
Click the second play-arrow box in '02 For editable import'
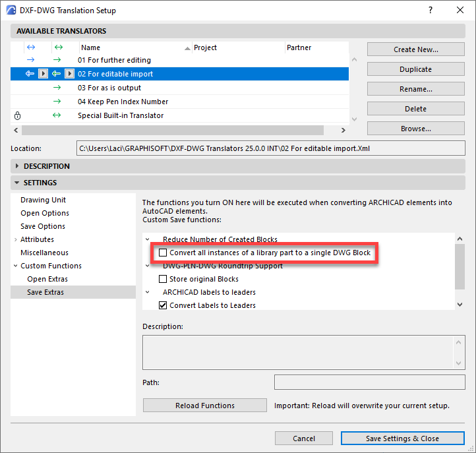pos(69,73)
